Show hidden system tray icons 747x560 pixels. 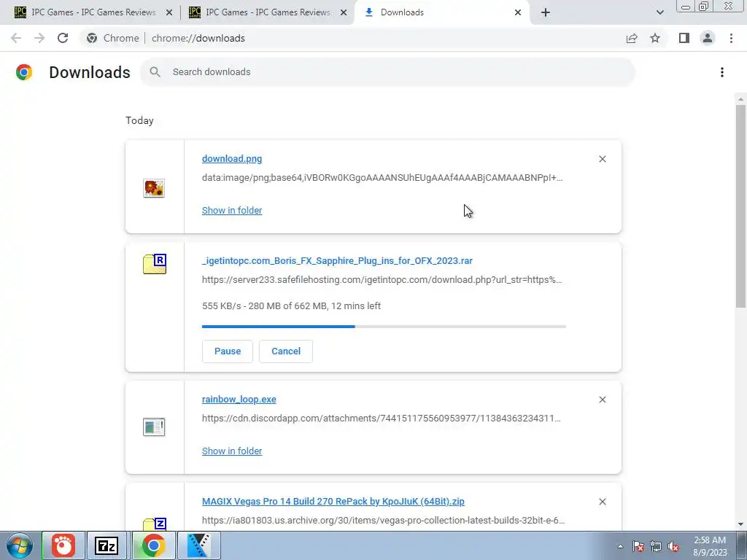tap(620, 546)
